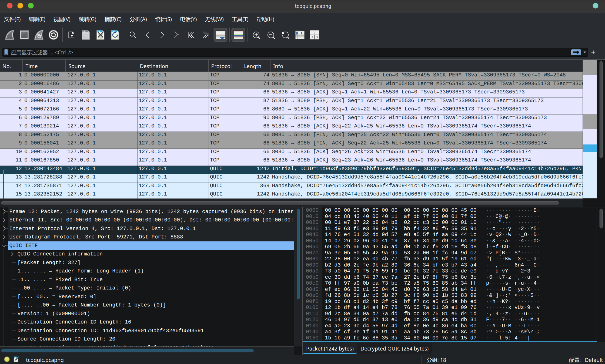
Task: Toggle packet colorization rules button
Action: click(238, 35)
